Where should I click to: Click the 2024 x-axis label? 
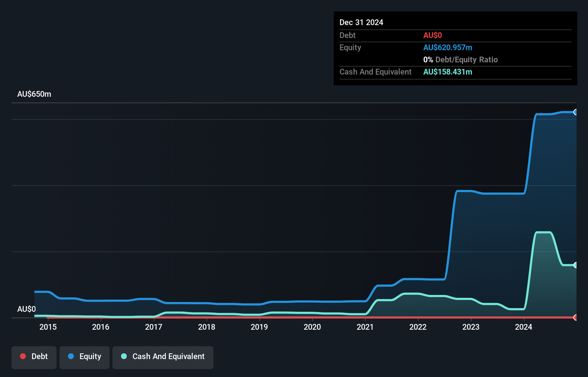coord(524,327)
